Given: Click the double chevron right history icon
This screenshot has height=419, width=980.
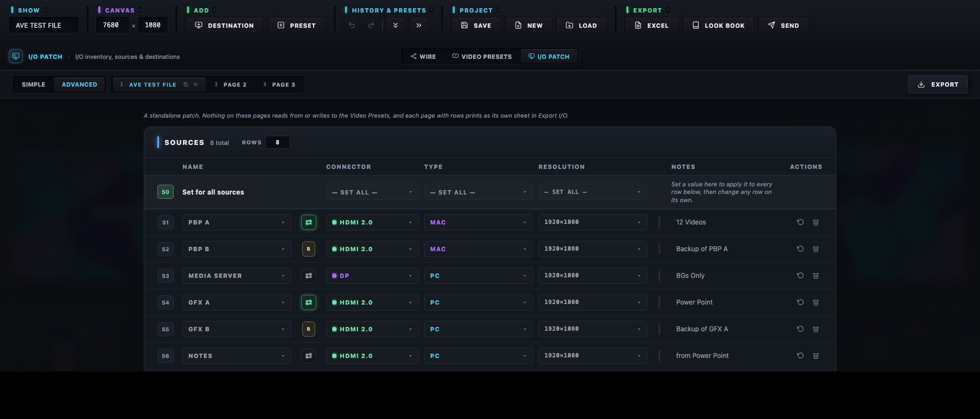Looking at the screenshot, I should [419, 25].
